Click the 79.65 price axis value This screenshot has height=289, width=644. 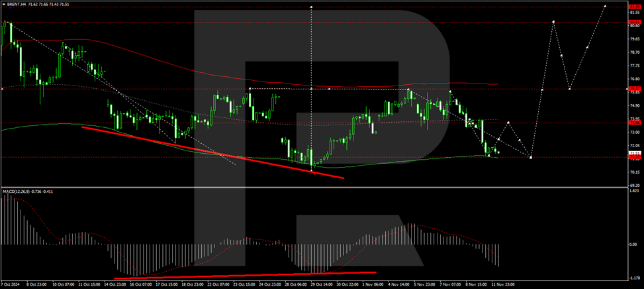635,40
